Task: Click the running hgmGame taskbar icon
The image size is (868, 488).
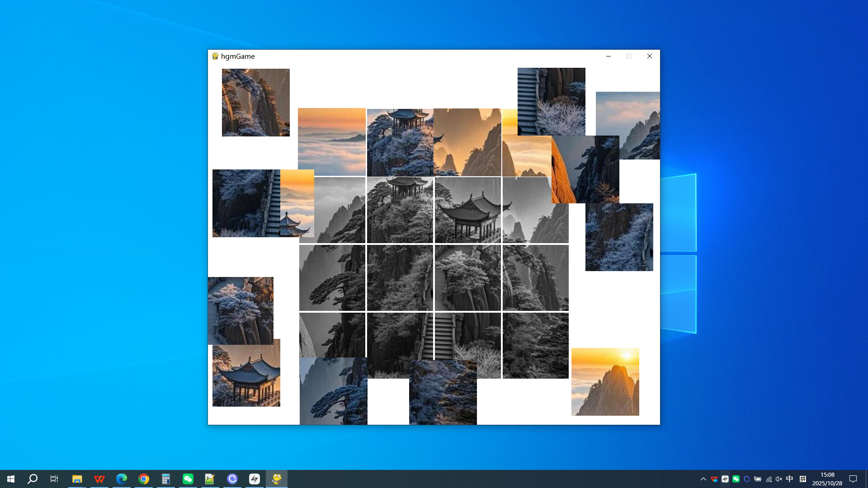Action: (x=277, y=479)
